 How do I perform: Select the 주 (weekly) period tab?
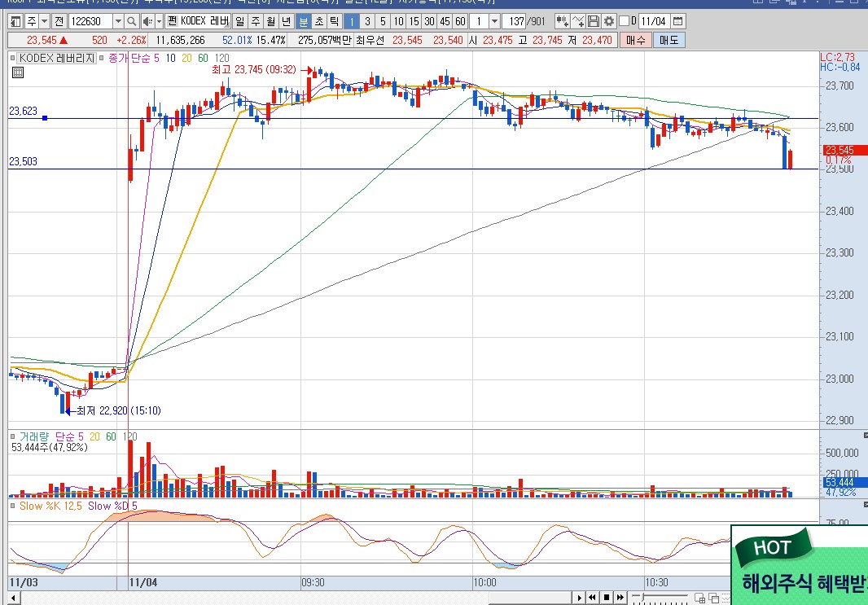point(255,22)
